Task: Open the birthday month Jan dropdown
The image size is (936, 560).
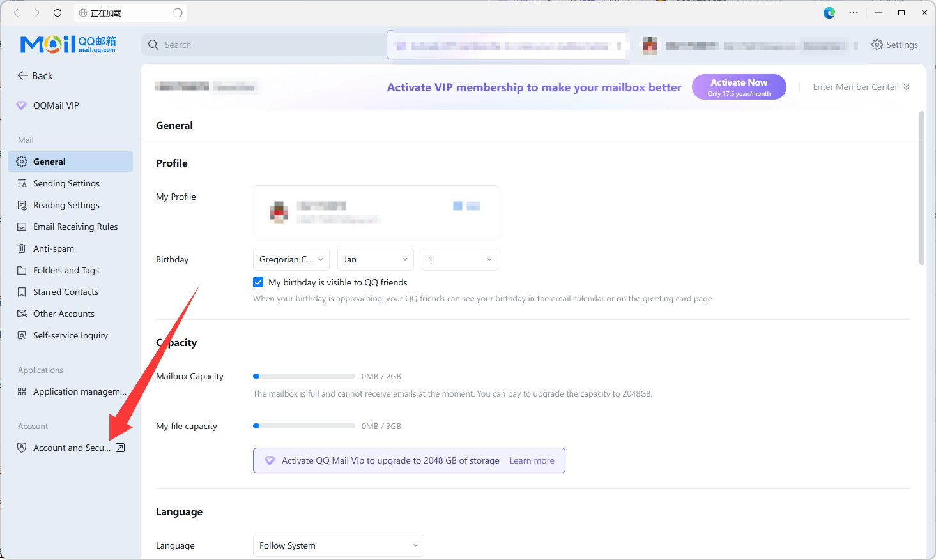Action: (376, 259)
